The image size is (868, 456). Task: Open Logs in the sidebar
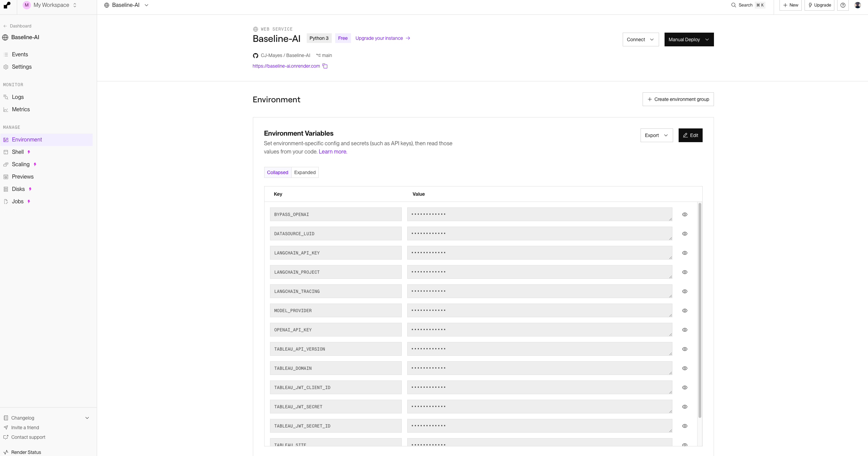pos(18,97)
